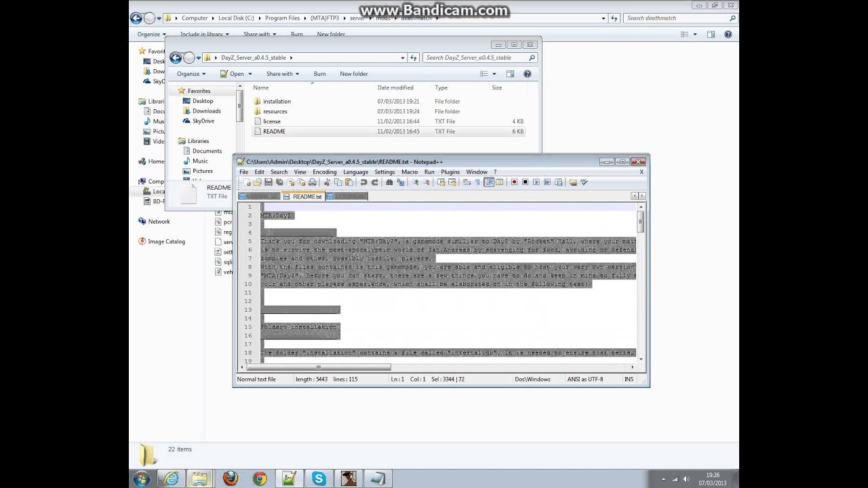Click the Find binoculars icon in Notepad++
Viewport: 868px width, 488px height.
pos(389,182)
